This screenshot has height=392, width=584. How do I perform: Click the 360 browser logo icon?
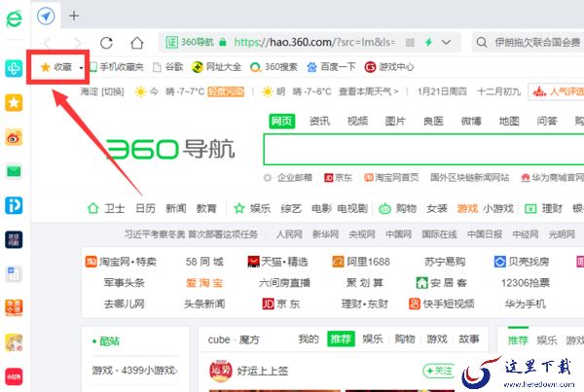15,18
